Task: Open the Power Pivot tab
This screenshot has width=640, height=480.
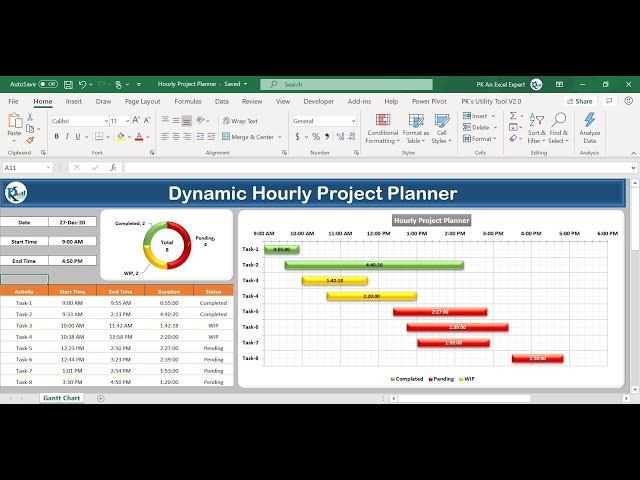Action: [x=429, y=101]
